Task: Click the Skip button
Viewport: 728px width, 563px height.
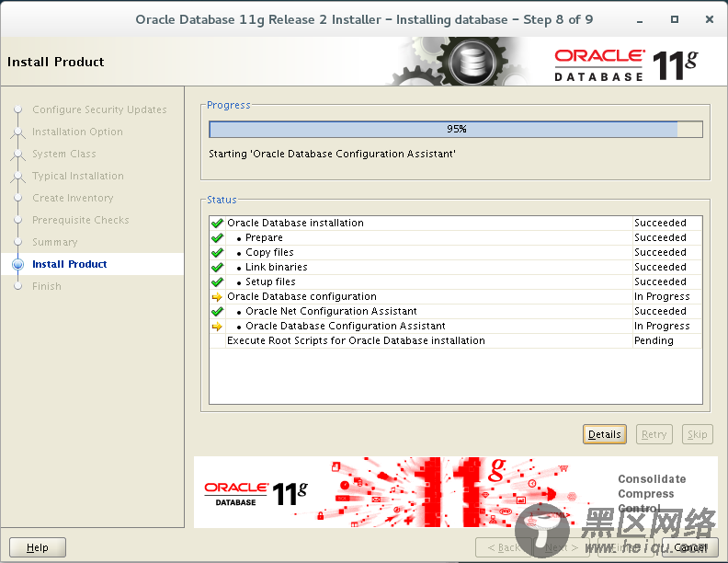Action: (x=697, y=434)
